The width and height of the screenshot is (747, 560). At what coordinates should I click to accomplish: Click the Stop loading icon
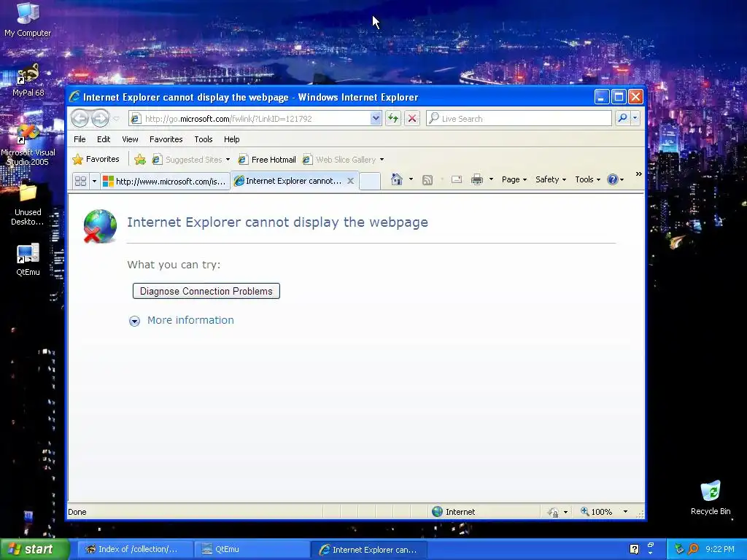pos(412,118)
